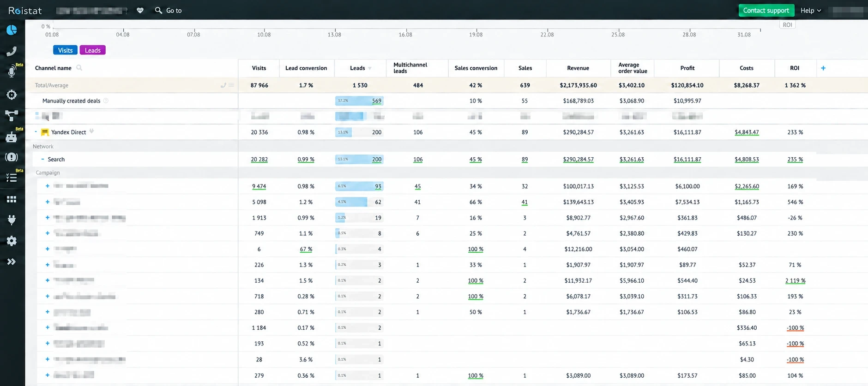The image size is (868, 386).
Task: Open the 67 % lead conversion link
Action: pos(306,249)
